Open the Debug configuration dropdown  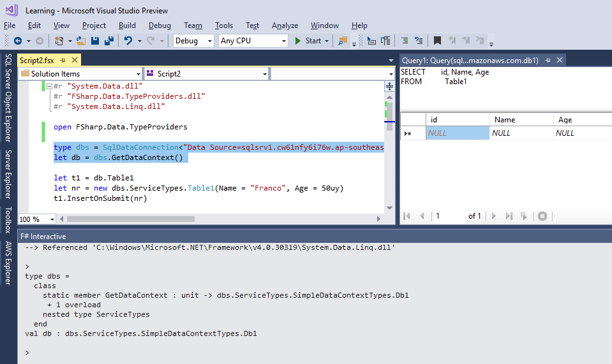pyautogui.click(x=193, y=41)
